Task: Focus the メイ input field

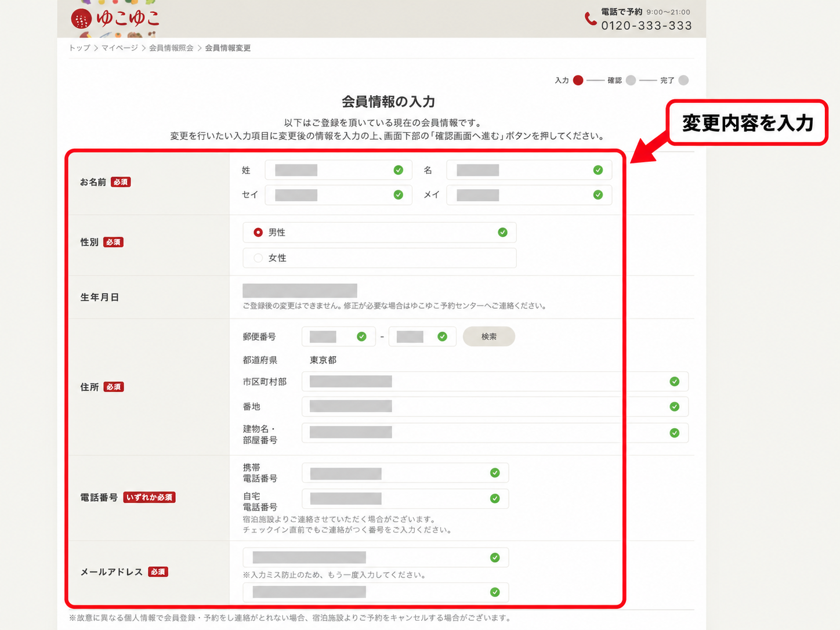Action: pos(529,195)
